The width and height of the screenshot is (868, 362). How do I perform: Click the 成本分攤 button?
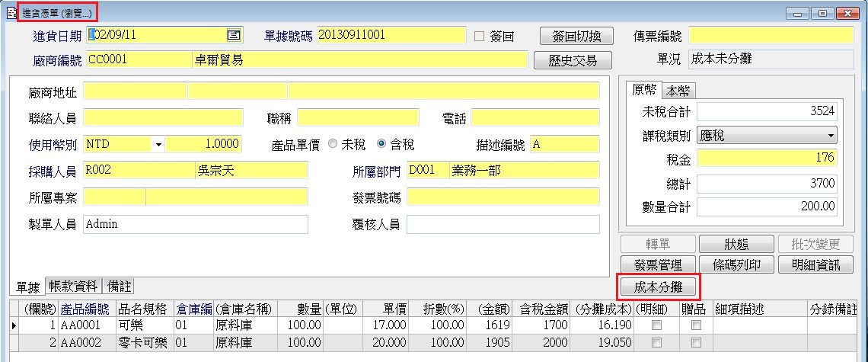coord(657,287)
